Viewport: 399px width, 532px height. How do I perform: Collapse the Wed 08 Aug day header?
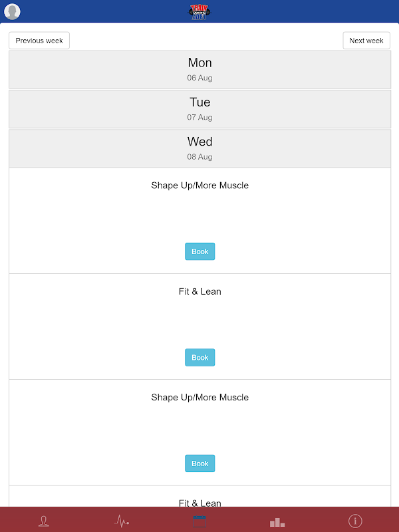point(199,148)
